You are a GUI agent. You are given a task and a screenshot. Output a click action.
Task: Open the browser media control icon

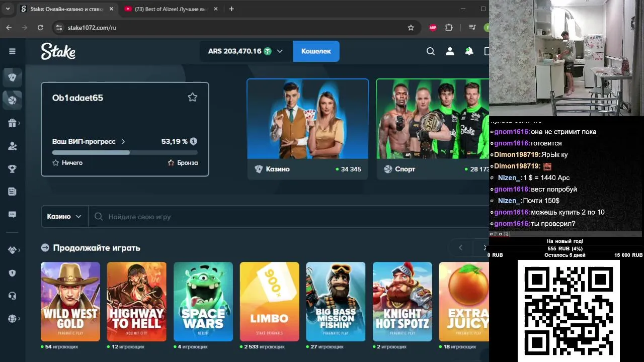coord(472,28)
